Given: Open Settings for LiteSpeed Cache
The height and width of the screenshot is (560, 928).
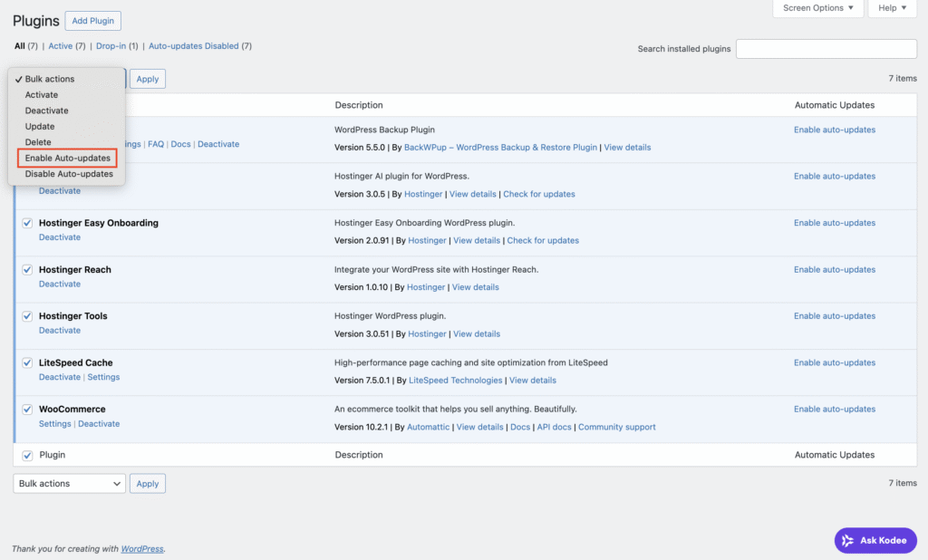Looking at the screenshot, I should [103, 377].
